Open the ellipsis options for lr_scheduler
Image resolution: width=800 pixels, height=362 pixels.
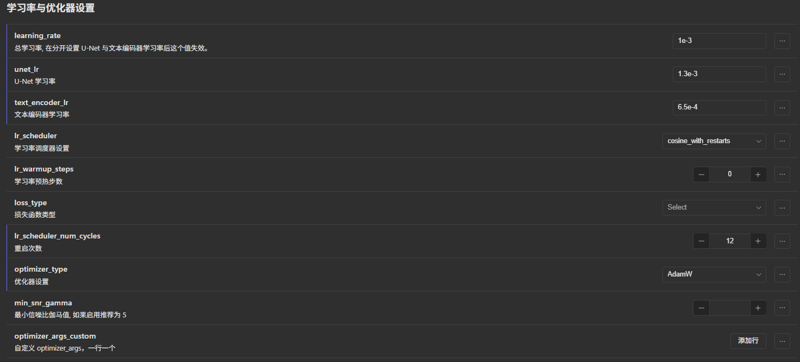coord(782,141)
